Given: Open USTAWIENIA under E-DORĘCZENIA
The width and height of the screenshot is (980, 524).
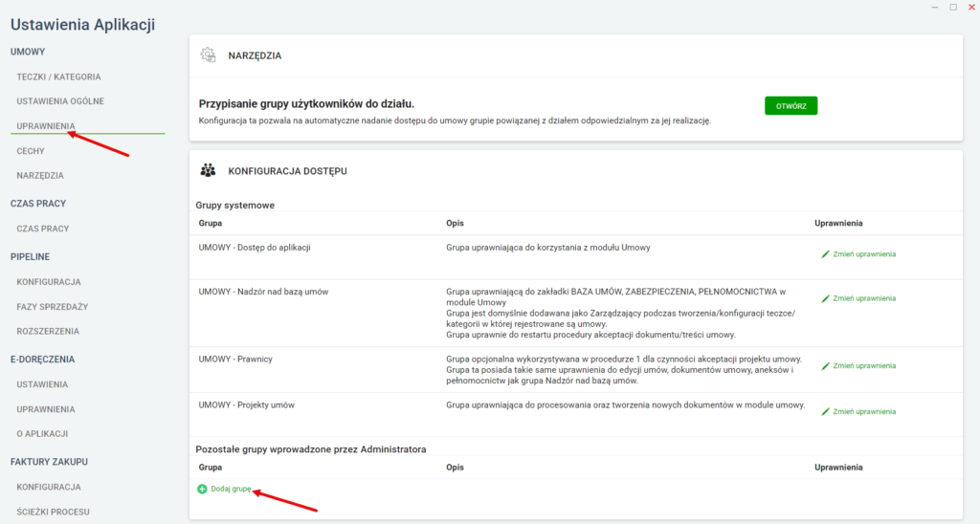Looking at the screenshot, I should (42, 384).
